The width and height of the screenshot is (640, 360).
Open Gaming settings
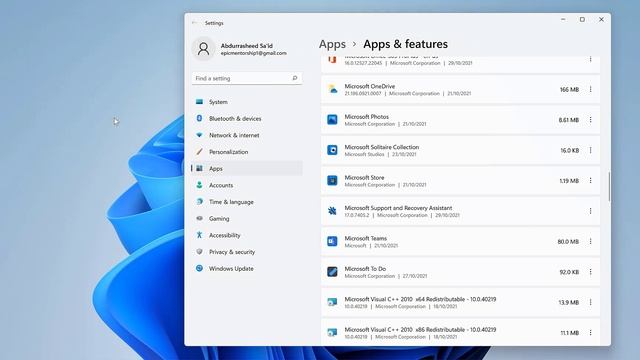(x=247, y=218)
